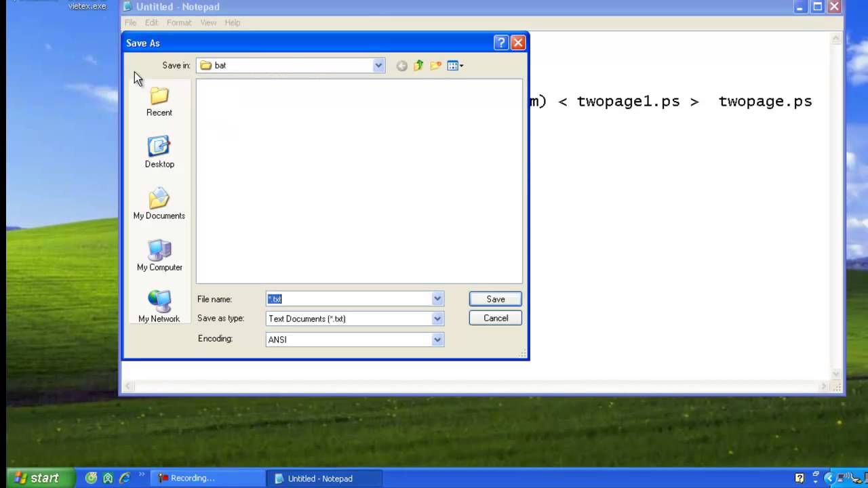Open the View Menu icon in Save As
Viewport: 868px width, 488px height.
click(455, 66)
